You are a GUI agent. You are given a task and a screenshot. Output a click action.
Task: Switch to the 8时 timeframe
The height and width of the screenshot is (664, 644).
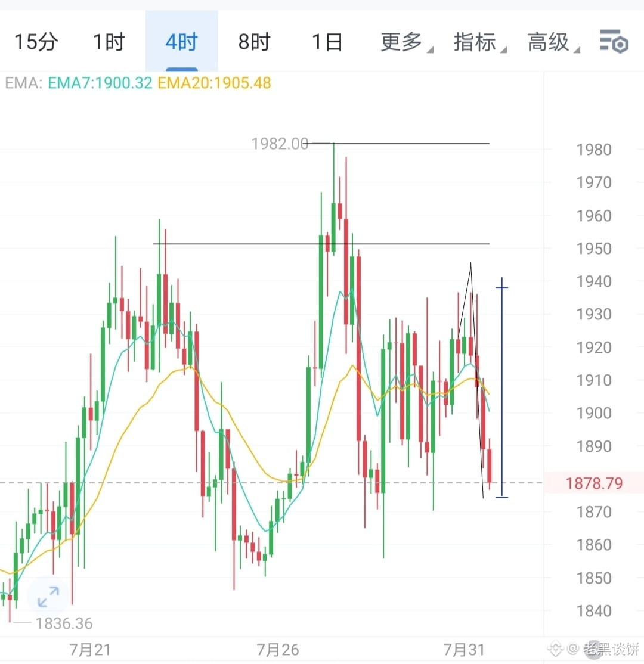click(254, 42)
